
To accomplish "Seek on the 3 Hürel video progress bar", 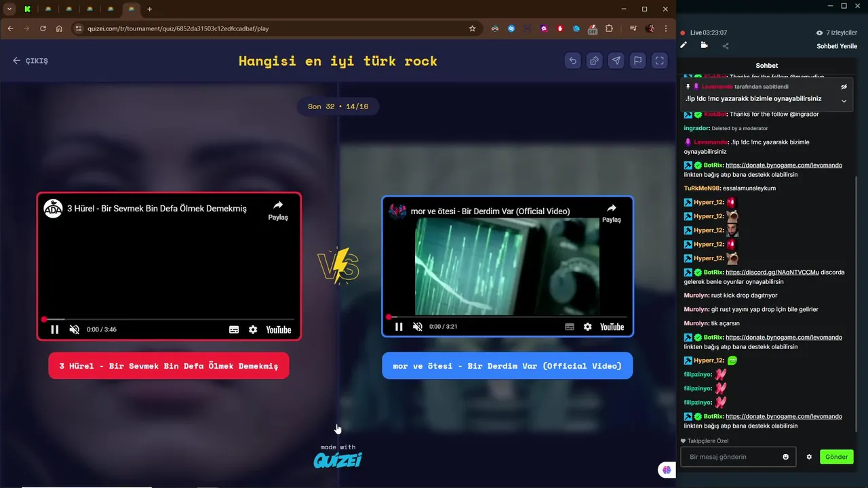I will pyautogui.click(x=169, y=319).
